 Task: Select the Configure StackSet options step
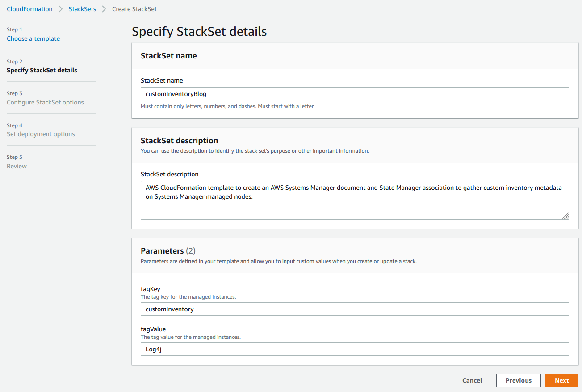tap(45, 102)
